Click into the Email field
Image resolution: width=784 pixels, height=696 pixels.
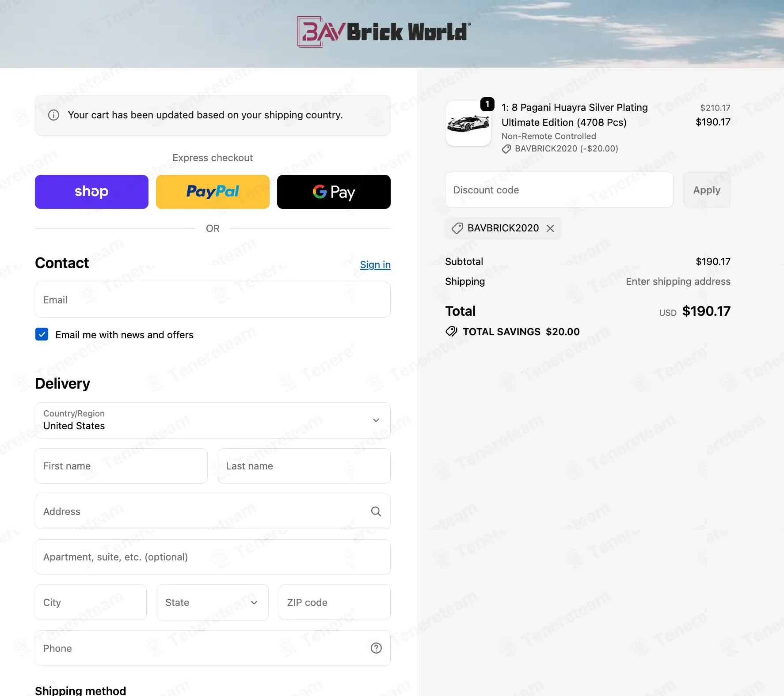[213, 300]
